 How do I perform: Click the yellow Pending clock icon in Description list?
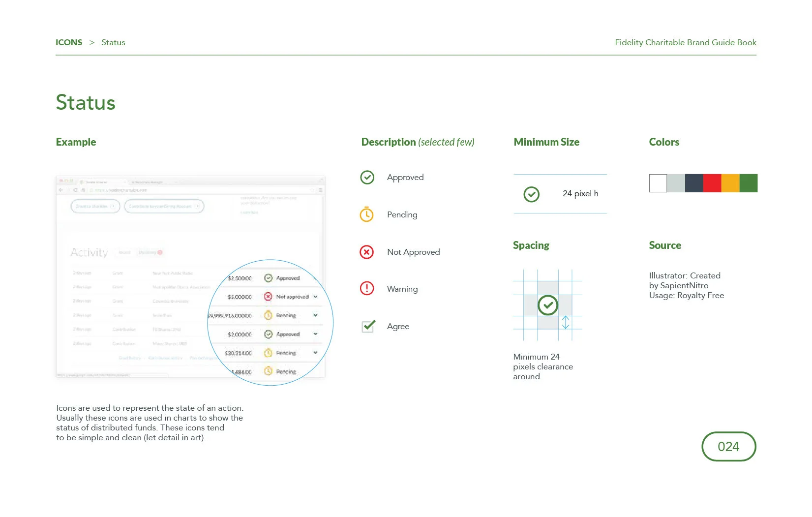[x=366, y=214]
